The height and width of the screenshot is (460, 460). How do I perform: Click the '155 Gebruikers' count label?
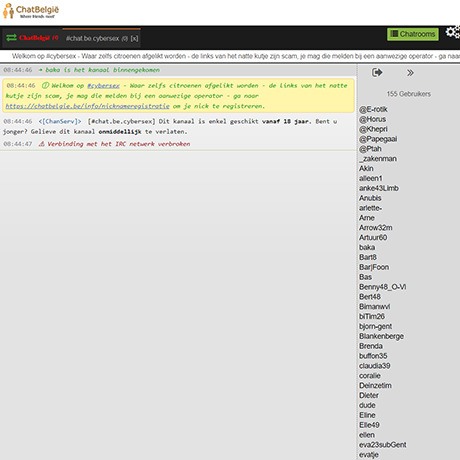409,94
